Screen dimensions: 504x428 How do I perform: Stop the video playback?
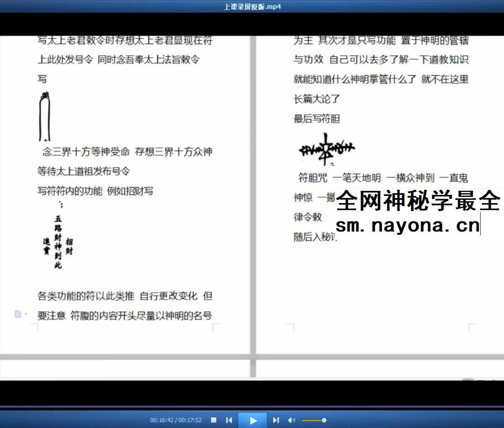(214, 420)
